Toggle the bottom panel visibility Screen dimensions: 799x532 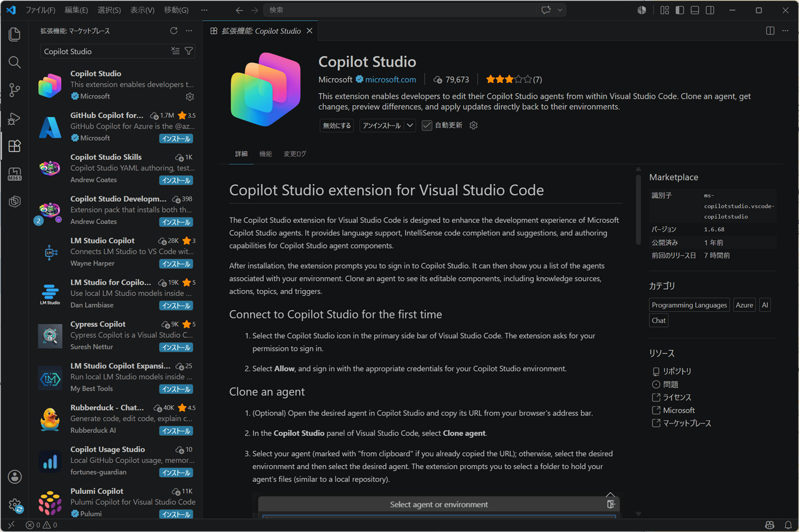point(695,10)
